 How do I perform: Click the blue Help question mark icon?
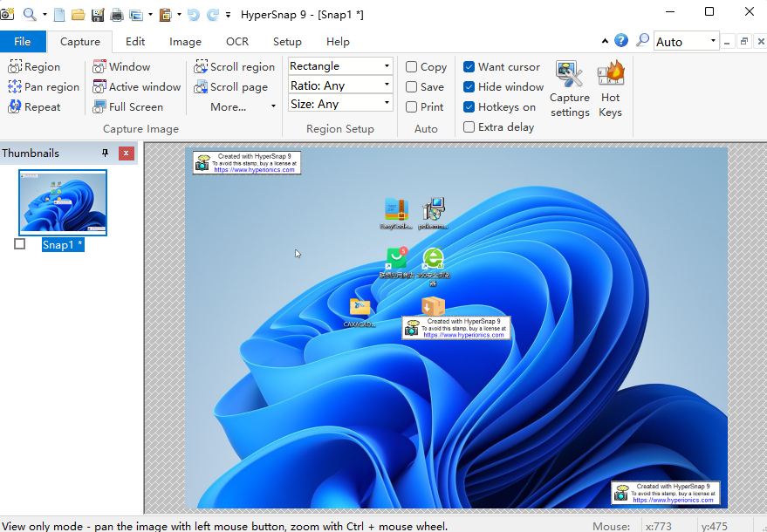[x=621, y=41]
